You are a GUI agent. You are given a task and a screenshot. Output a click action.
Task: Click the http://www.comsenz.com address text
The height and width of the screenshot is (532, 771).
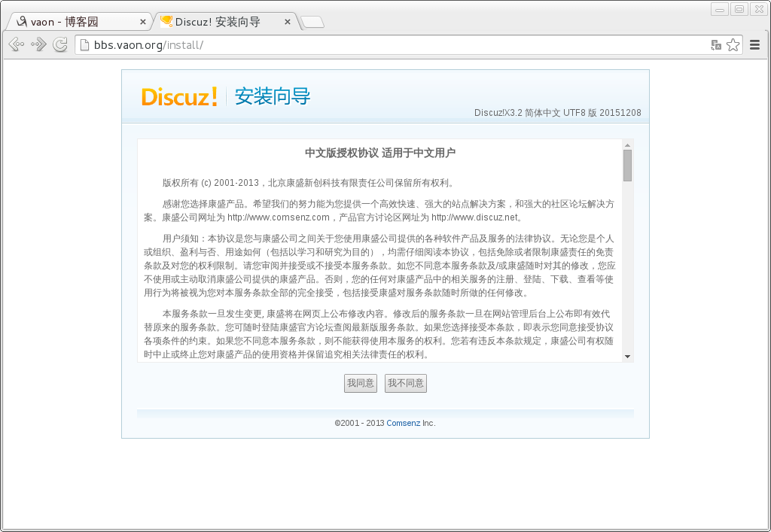pyautogui.click(x=279, y=217)
